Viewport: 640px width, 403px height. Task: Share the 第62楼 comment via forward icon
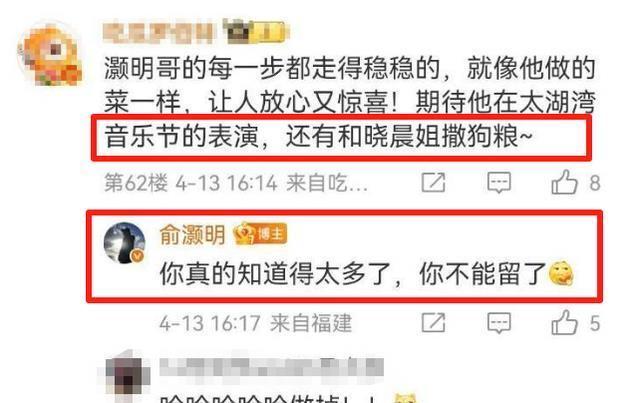point(433,182)
